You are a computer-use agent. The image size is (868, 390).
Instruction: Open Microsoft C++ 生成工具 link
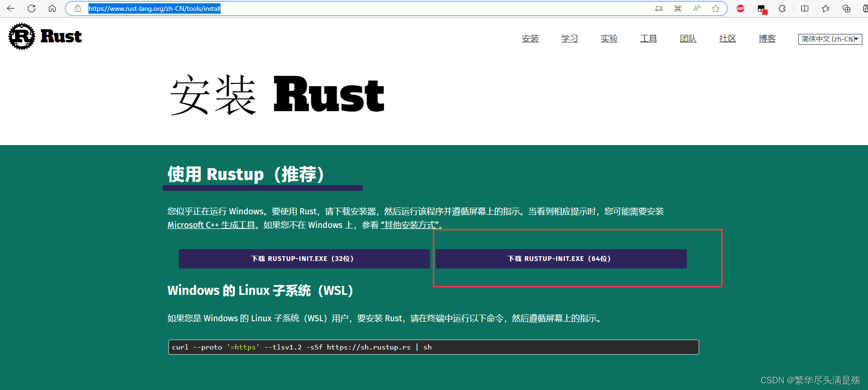[x=211, y=225]
